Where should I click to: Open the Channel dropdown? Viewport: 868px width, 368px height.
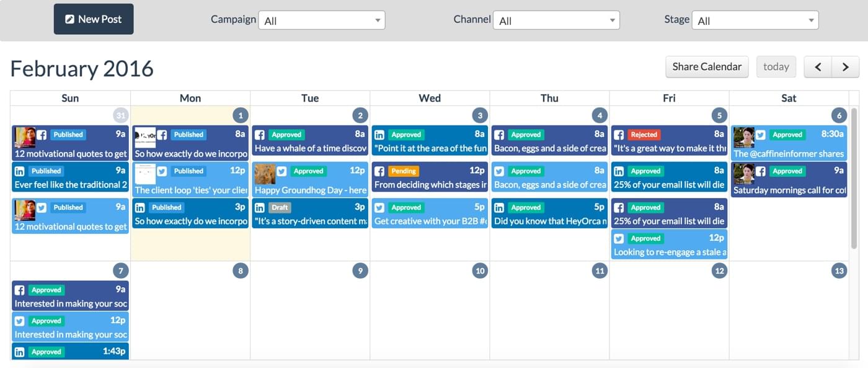(x=556, y=20)
